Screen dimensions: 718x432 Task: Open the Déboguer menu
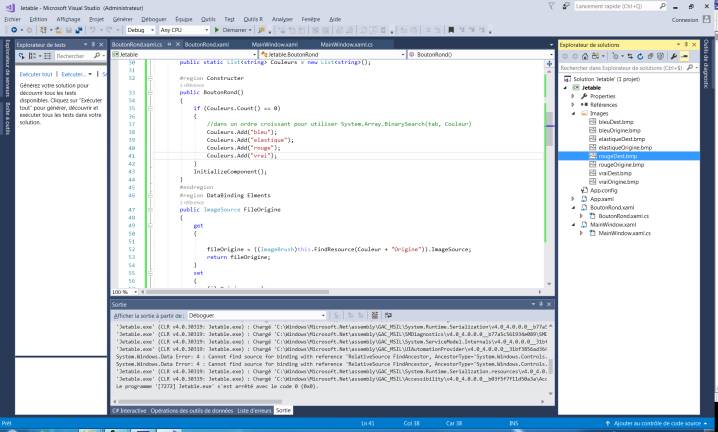coord(154,18)
